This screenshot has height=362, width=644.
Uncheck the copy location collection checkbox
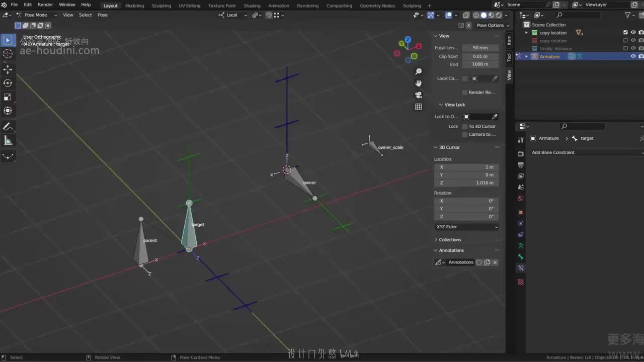click(x=625, y=33)
